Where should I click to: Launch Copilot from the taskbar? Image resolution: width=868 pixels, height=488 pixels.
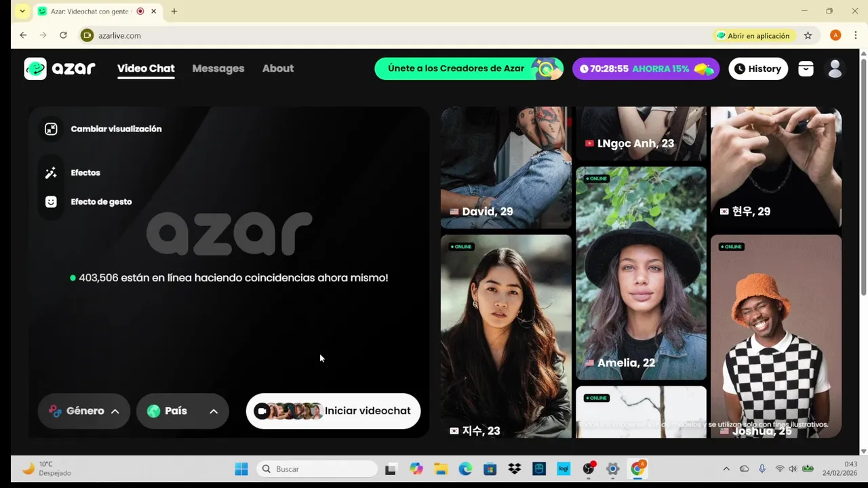(416, 469)
